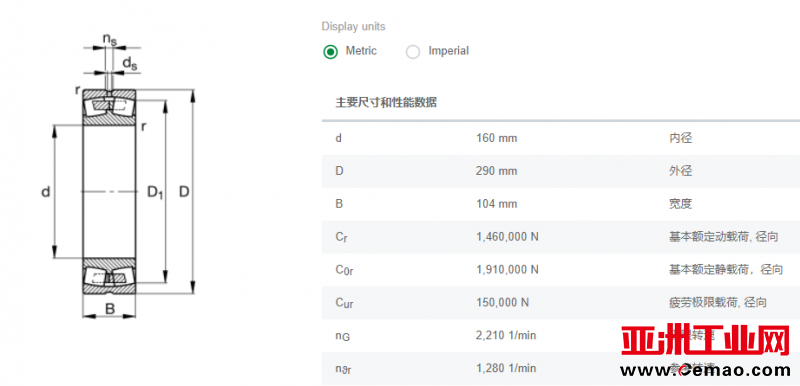This screenshot has width=800, height=386.
Task: Click the Cur value 150,000 N
Action: click(502, 302)
